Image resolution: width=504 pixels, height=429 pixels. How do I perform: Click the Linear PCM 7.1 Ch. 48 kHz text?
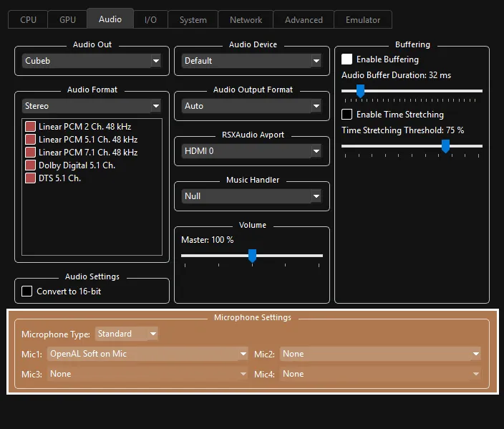tap(88, 152)
